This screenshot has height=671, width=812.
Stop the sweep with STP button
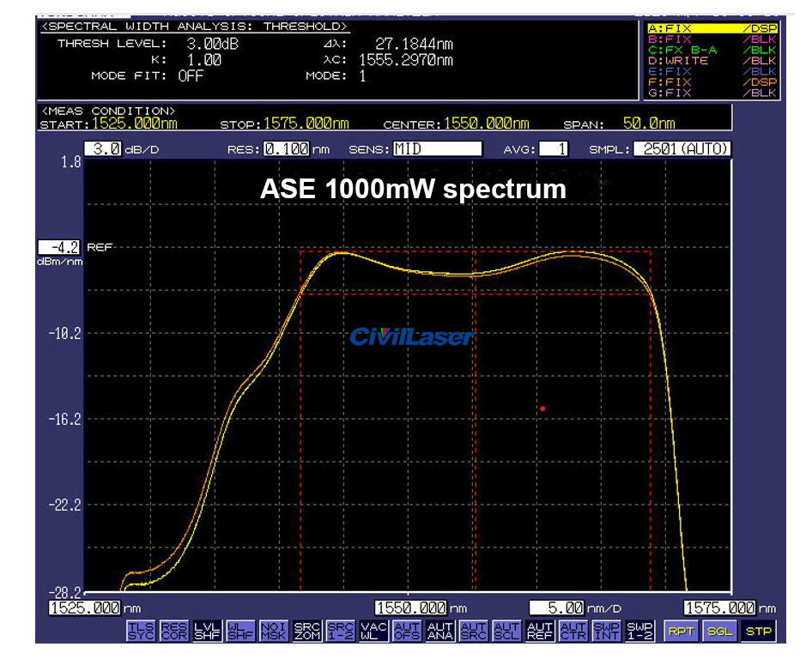click(759, 632)
